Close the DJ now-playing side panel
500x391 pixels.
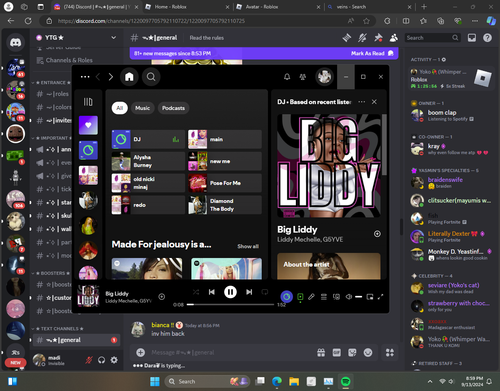[374, 102]
